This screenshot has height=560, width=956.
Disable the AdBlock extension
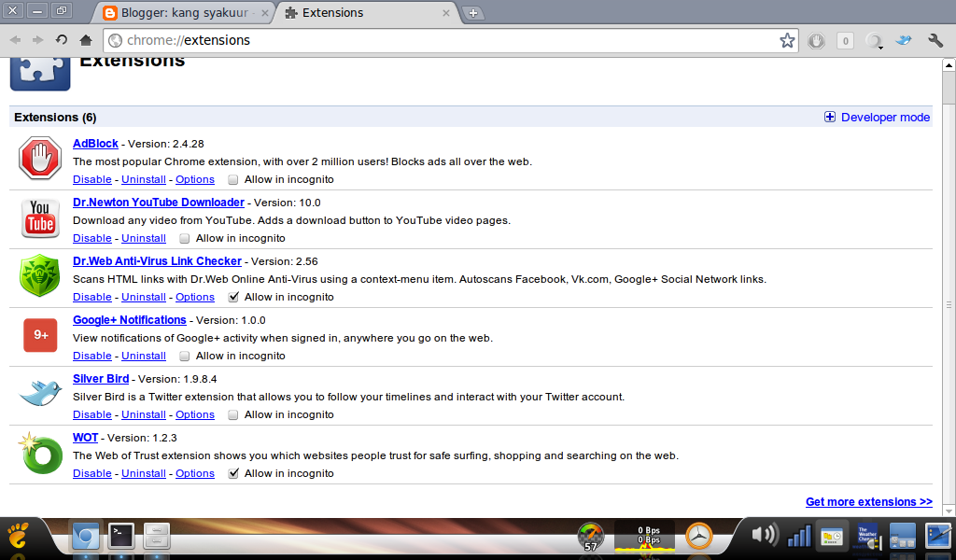tap(92, 179)
